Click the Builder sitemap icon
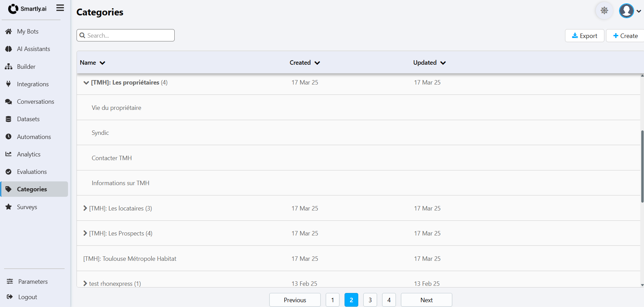The height and width of the screenshot is (307, 644). [9, 67]
